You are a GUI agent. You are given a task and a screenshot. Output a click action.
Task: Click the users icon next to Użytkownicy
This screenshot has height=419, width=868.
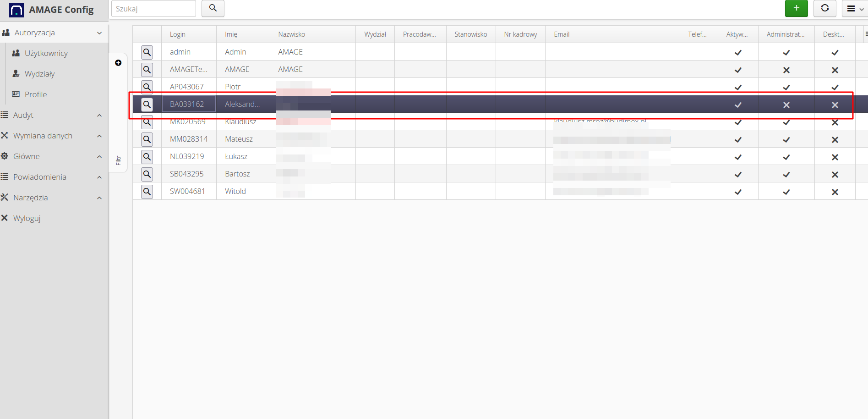point(15,53)
